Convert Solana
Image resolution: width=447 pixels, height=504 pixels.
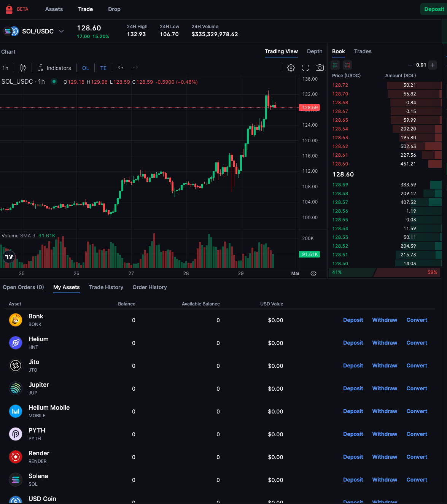point(417,480)
